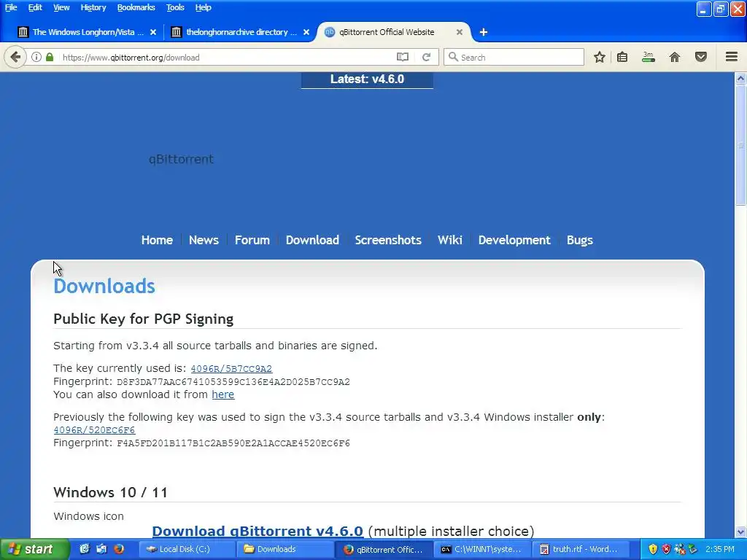Visit the Forum link

point(252,240)
